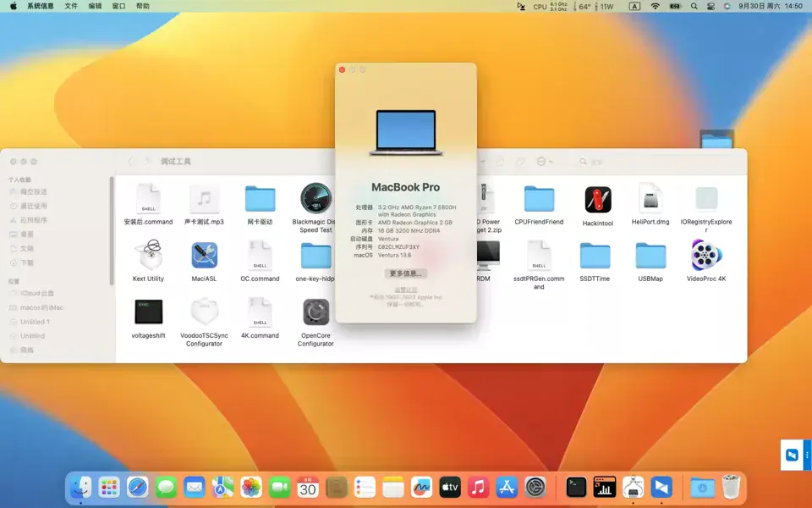Click the Finder sidebar scrollbar

click(x=112, y=230)
